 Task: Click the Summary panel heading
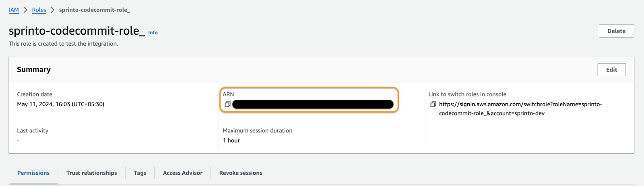(x=34, y=70)
